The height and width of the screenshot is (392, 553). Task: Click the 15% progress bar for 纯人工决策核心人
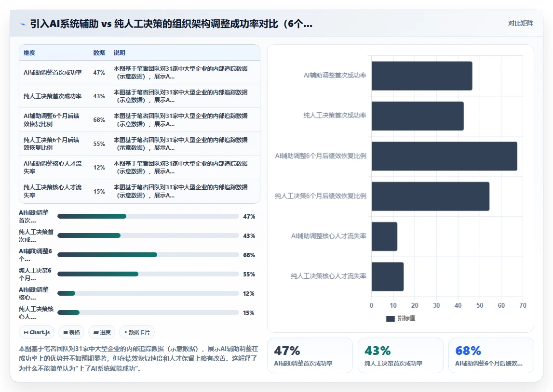148,313
